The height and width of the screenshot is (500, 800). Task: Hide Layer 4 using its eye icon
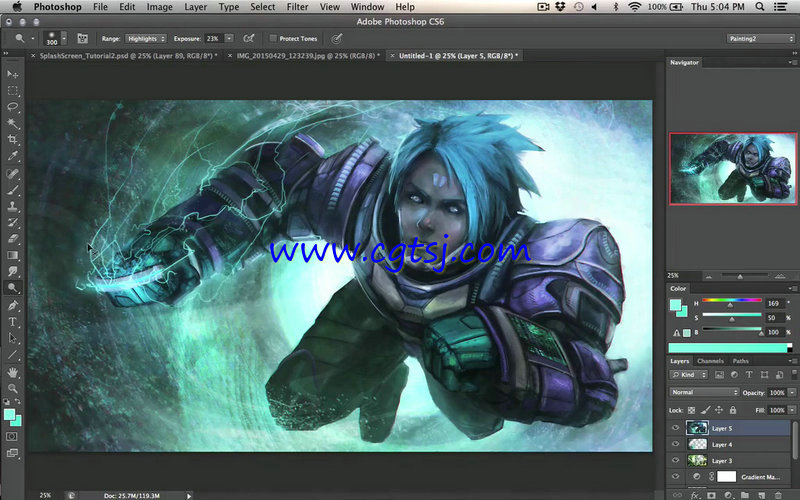[x=676, y=444]
